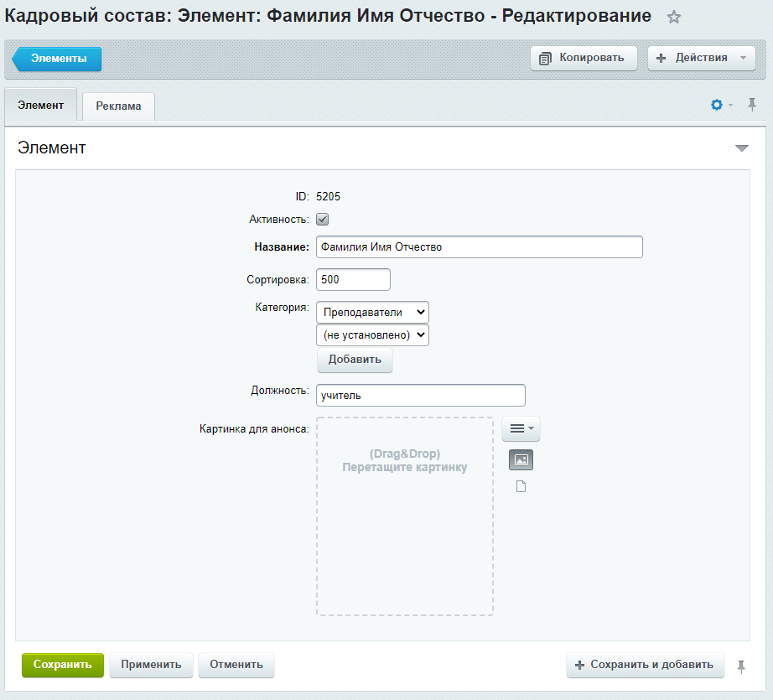Open tab settings via gear icon
This screenshot has height=700, width=773.
pyautogui.click(x=717, y=105)
